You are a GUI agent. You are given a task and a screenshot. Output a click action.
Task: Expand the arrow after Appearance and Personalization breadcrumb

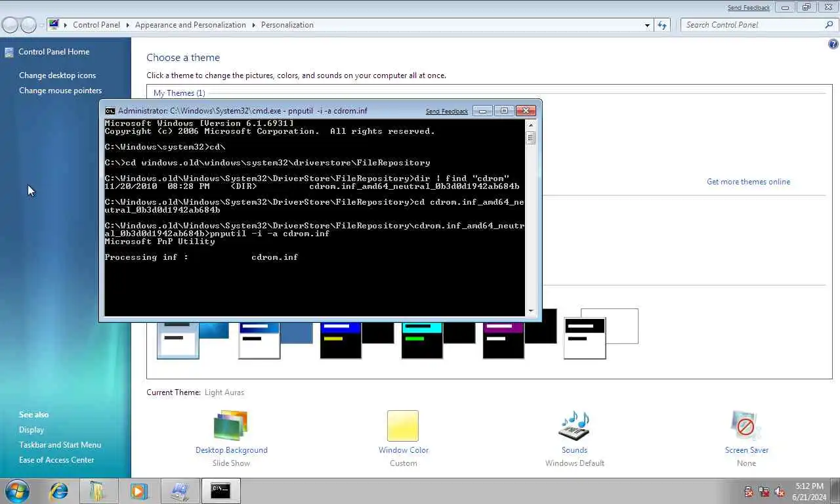pyautogui.click(x=253, y=25)
